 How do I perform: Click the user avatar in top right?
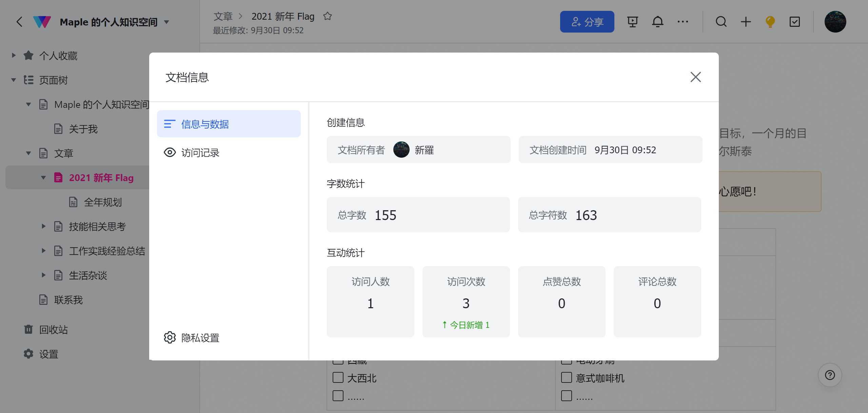coord(835,21)
